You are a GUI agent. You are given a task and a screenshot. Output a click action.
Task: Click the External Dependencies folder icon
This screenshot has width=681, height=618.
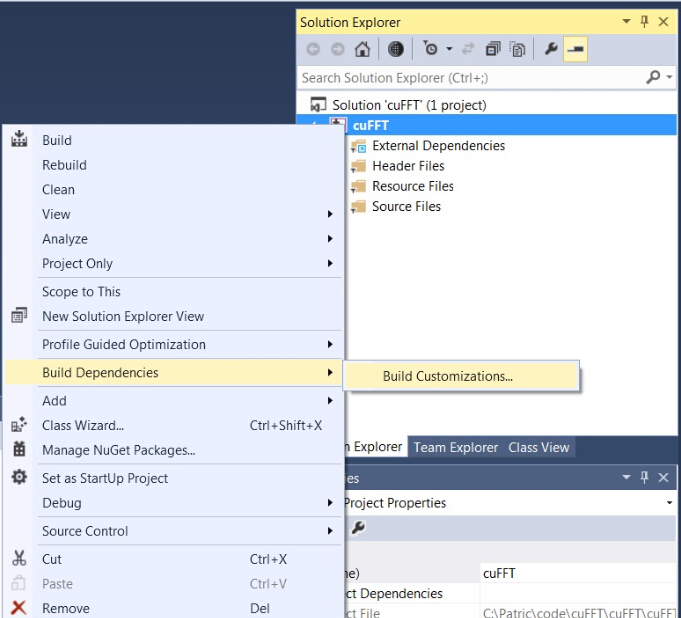point(358,146)
